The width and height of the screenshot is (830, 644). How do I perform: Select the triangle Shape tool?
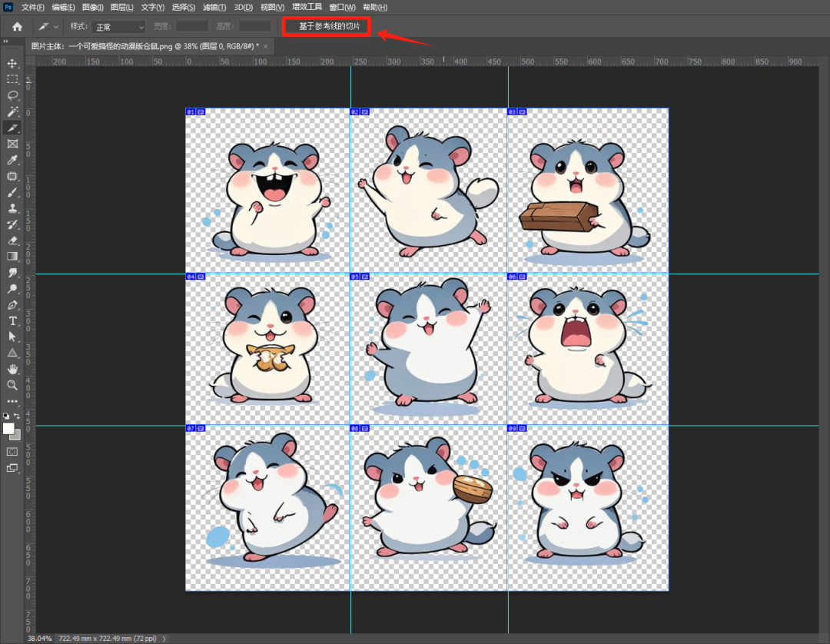pos(12,353)
